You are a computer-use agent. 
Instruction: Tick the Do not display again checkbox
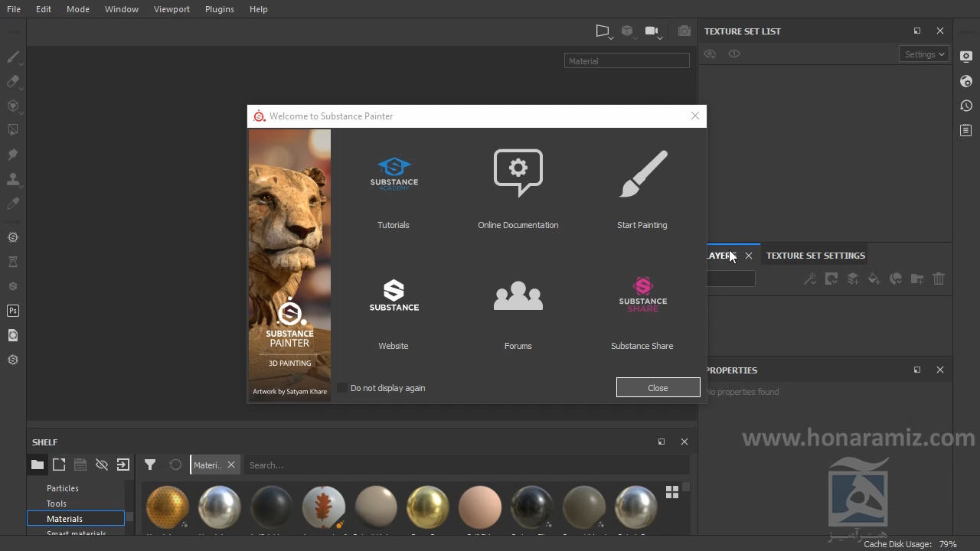342,388
